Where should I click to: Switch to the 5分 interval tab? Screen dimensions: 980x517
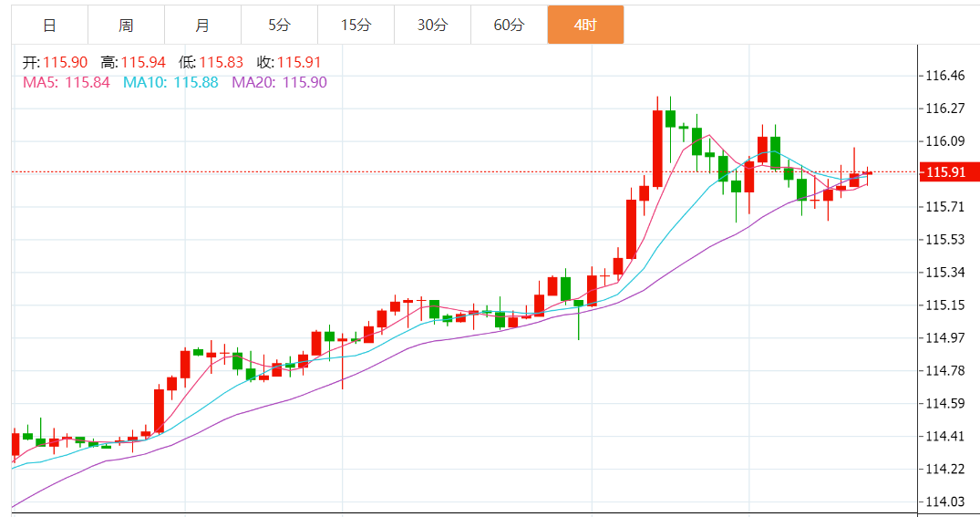click(279, 25)
